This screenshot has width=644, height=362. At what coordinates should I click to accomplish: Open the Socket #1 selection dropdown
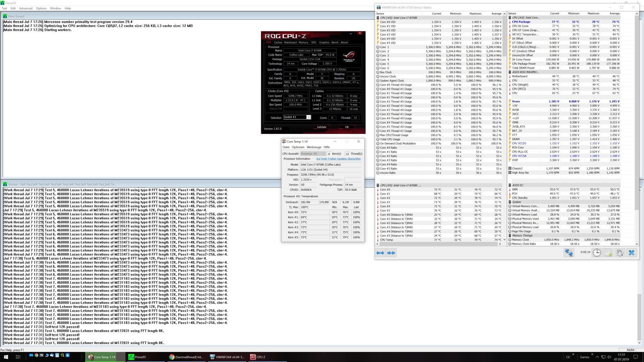click(x=308, y=117)
